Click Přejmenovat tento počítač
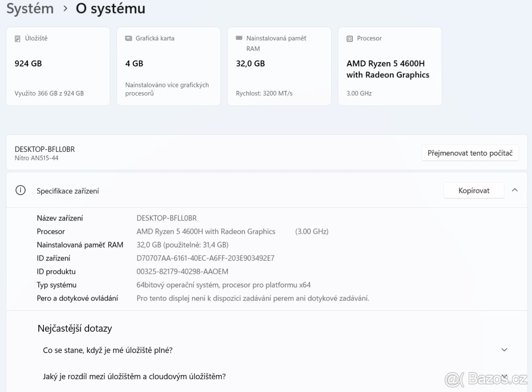The image size is (532, 392). [470, 152]
